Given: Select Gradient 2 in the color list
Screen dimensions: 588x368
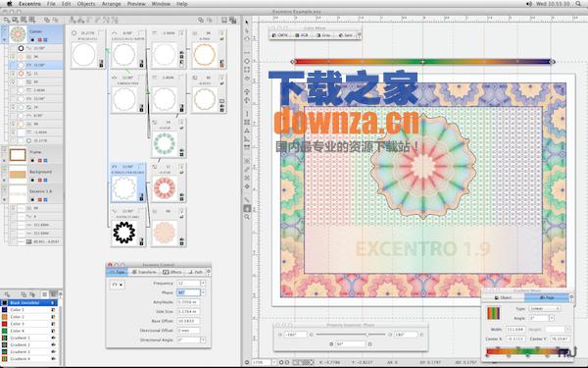Looking at the screenshot, I should [29, 344].
